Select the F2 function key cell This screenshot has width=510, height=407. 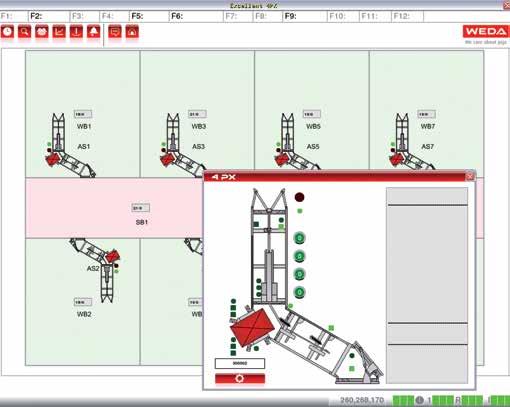[x=49, y=16]
